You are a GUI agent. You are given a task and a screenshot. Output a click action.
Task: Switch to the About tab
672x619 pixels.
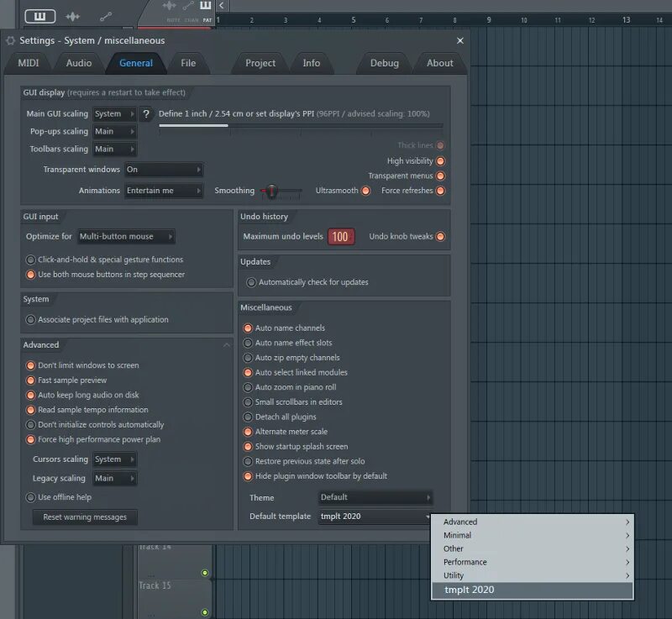tap(439, 63)
